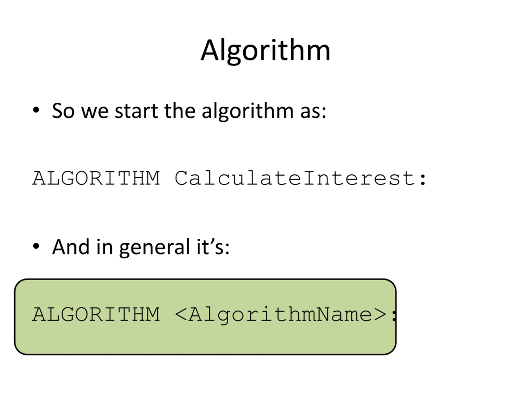
Task: Select the text "So we start"
Action: coord(105,111)
